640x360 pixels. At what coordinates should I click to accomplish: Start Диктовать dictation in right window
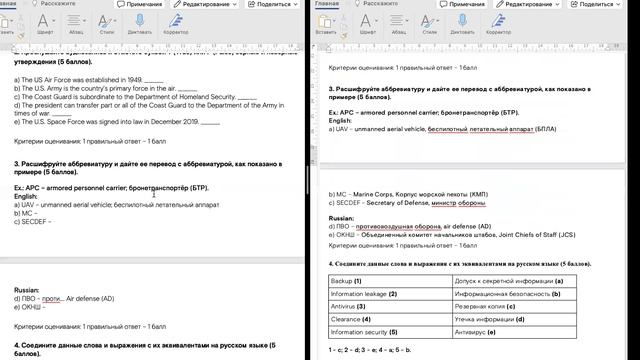click(462, 24)
